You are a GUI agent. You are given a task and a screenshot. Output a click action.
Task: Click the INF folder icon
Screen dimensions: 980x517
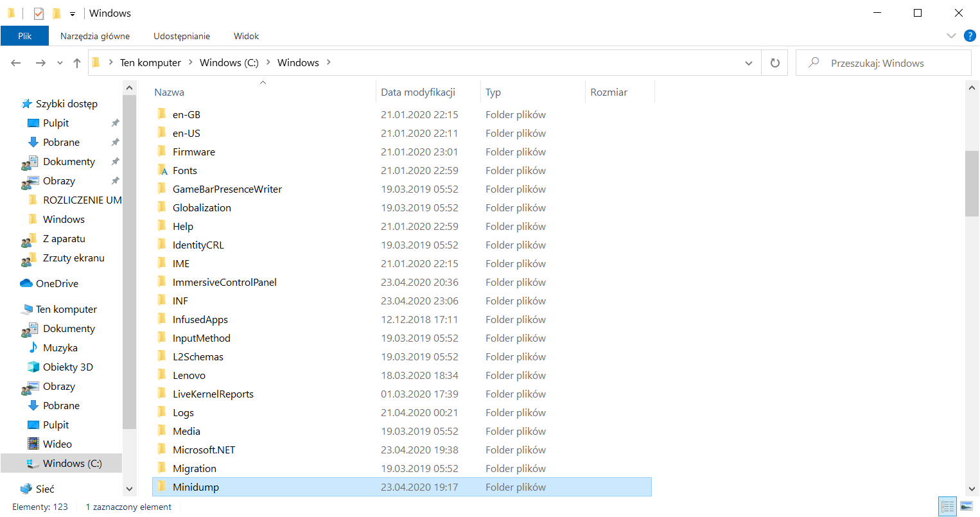tap(162, 301)
